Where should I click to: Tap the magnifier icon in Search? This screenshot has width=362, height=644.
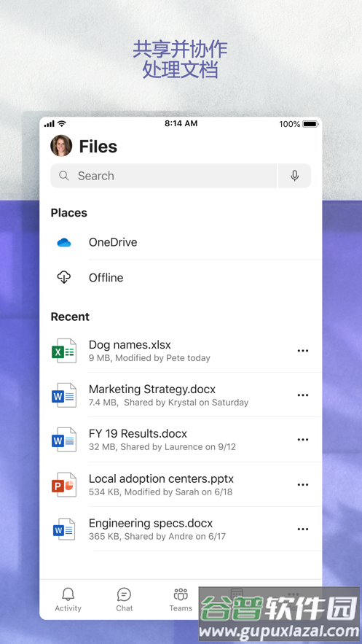(x=63, y=176)
